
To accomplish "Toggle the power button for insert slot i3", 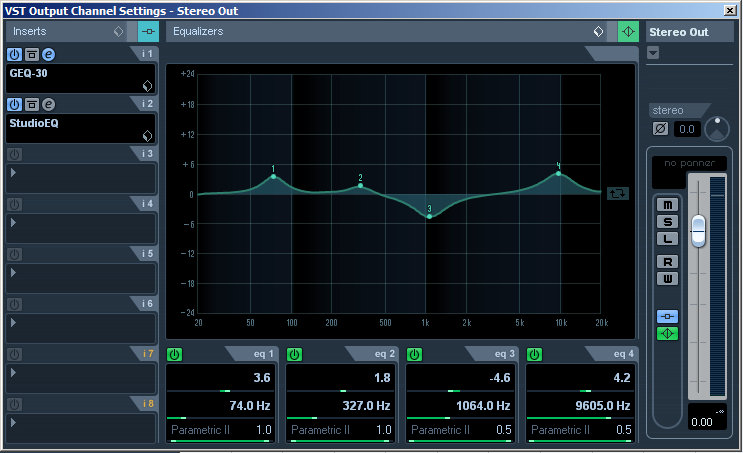I will [x=15, y=154].
